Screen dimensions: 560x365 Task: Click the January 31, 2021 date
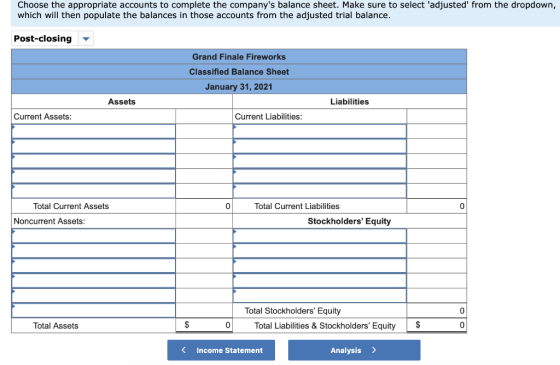click(239, 87)
